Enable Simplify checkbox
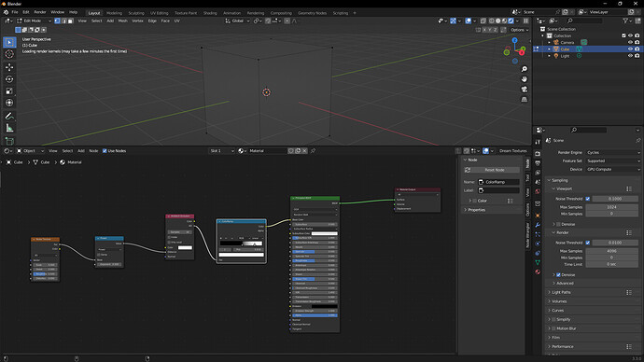 (553, 319)
